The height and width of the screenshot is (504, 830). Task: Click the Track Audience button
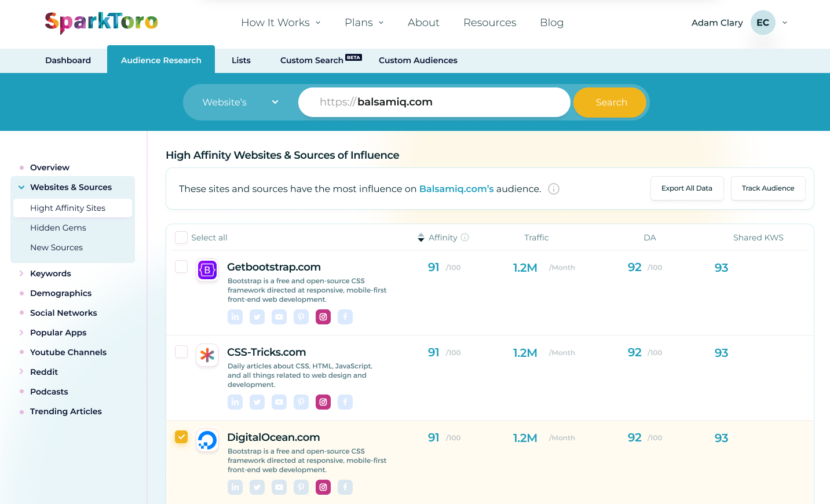coord(768,188)
